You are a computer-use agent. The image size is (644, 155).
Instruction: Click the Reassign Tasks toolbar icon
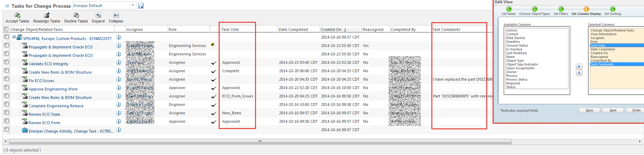[47, 15]
